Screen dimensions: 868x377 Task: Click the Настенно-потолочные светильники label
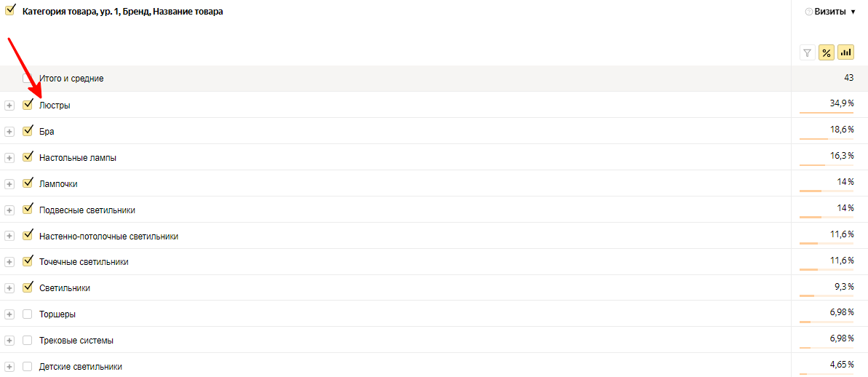108,237
